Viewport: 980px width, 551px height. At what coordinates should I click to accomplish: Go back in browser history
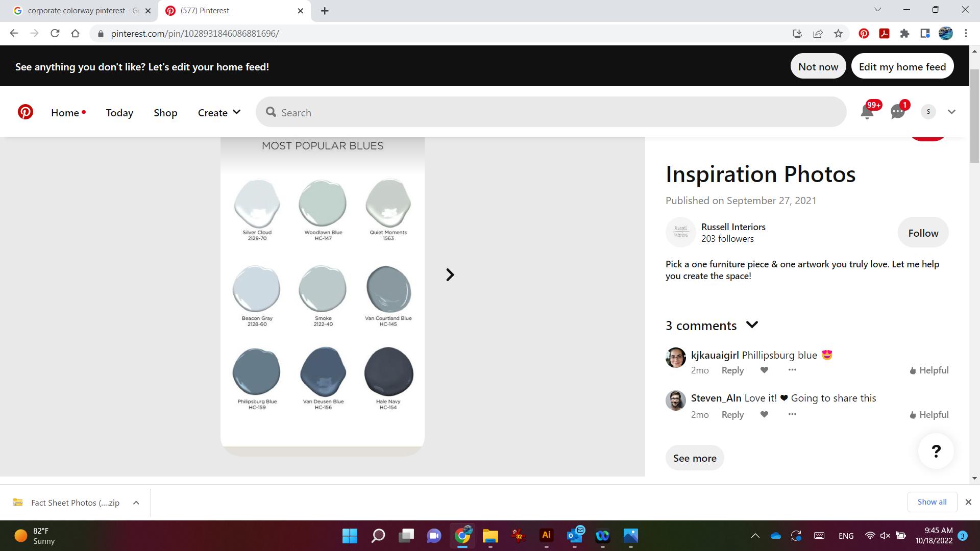14,33
